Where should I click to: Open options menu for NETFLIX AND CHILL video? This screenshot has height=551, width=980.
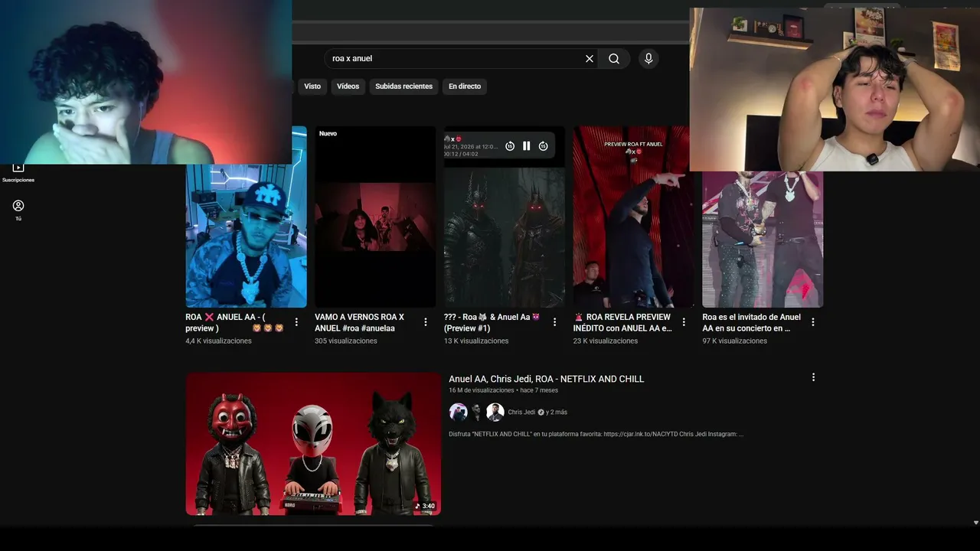(x=813, y=377)
